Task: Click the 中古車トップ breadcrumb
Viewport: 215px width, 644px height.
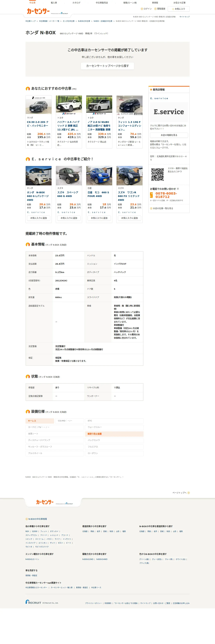Action: [x=30, y=21]
